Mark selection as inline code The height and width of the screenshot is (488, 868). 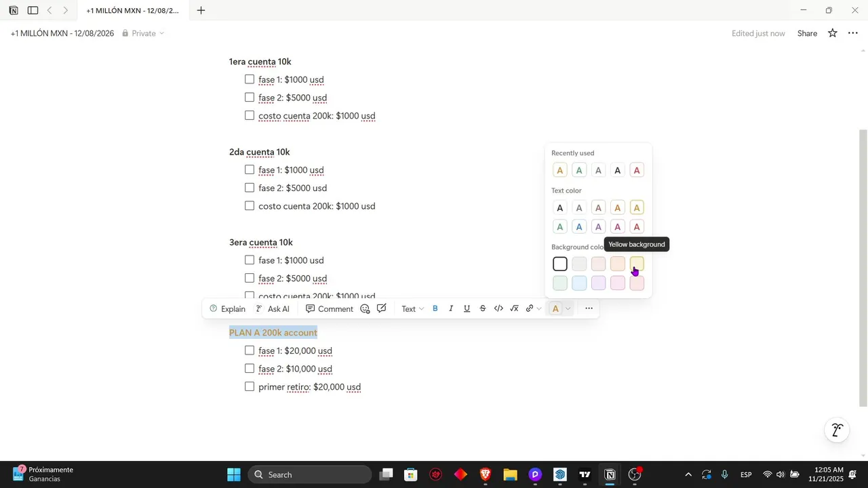coord(498,308)
